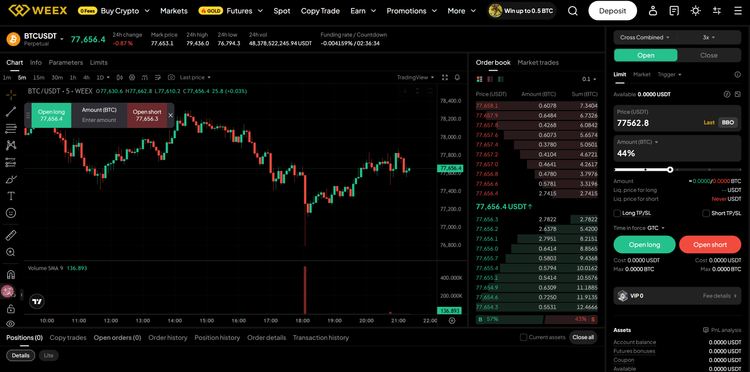Open the Copy Trade menu item

pos(320,11)
